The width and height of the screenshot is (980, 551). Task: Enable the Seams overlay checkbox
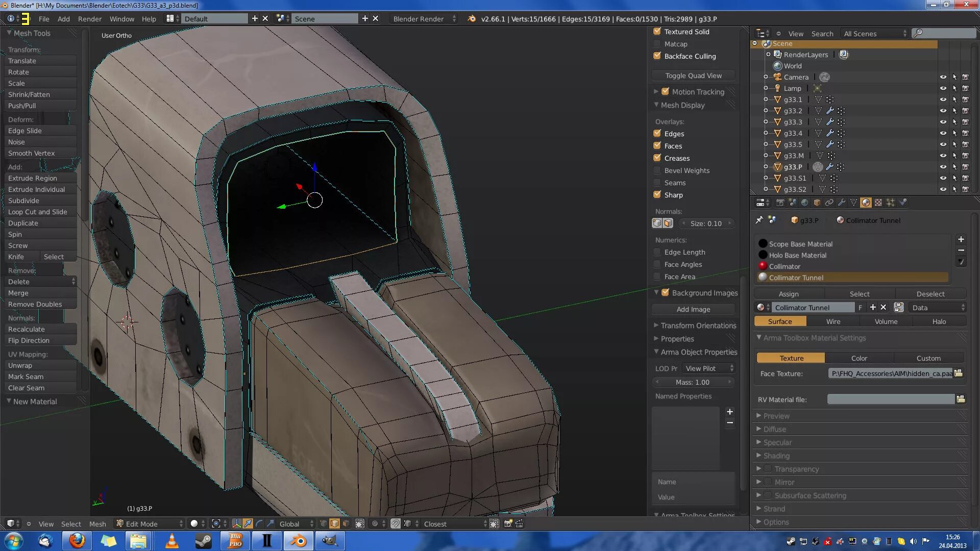(657, 183)
